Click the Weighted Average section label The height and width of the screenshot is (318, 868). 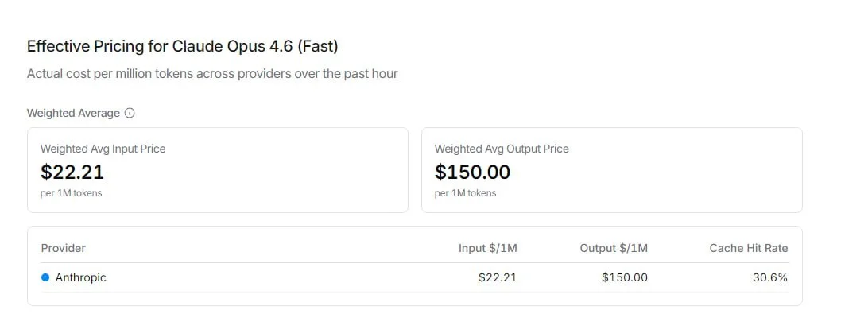(x=73, y=113)
